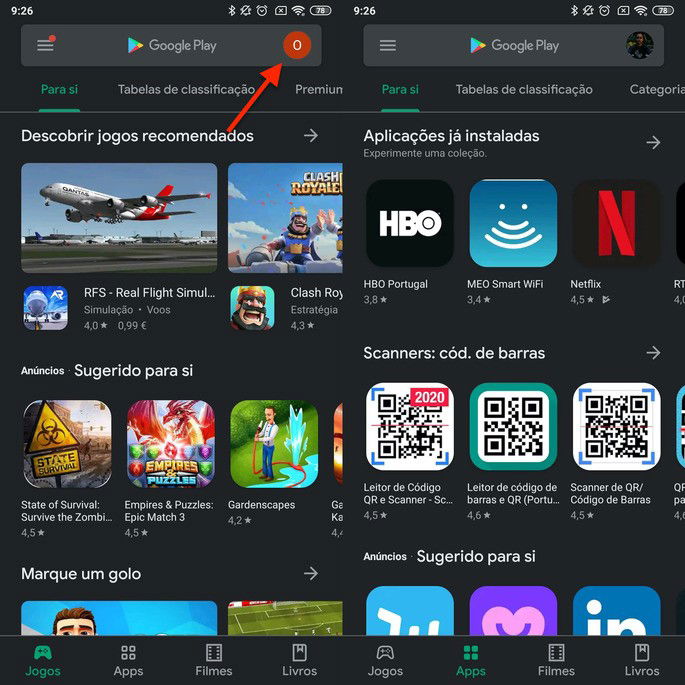Viewport: 685px width, 685px height.
Task: Tap alarm clock icon in right status bar
Action: point(604,10)
